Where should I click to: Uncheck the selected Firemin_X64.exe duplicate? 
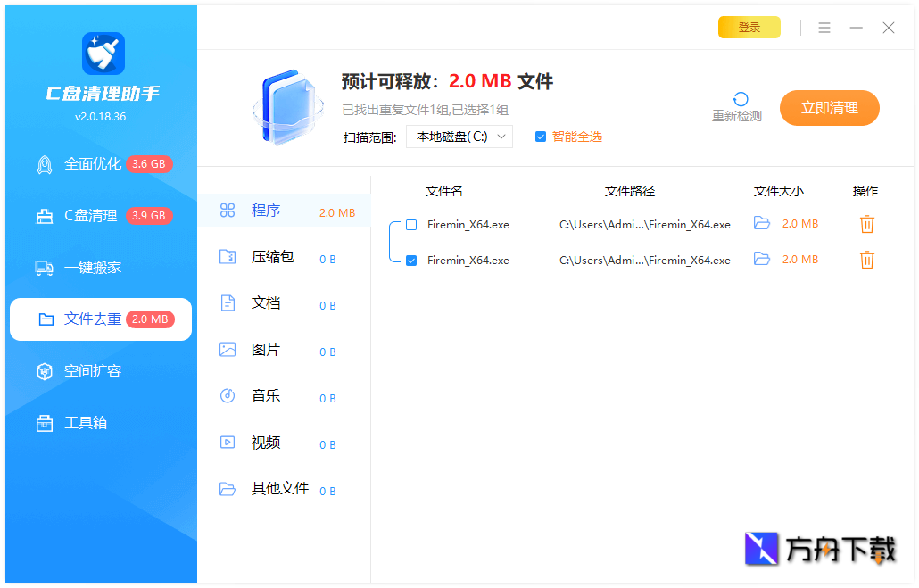411,260
